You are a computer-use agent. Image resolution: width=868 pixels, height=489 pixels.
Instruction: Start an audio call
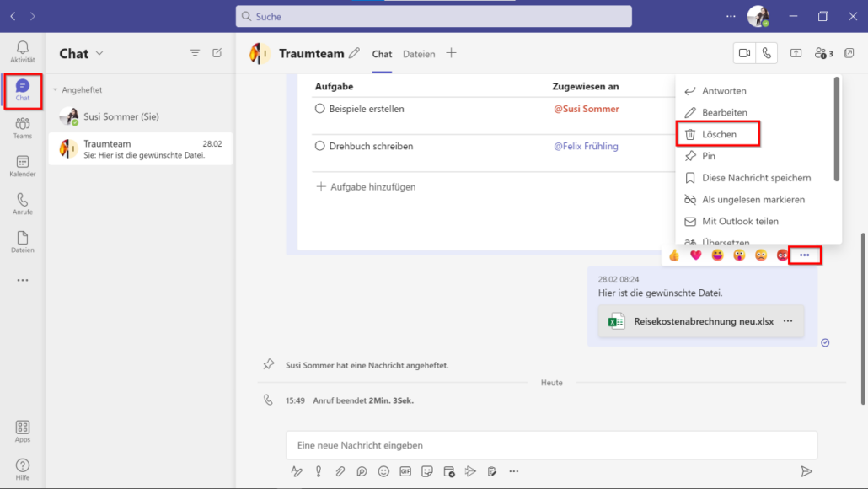767,53
